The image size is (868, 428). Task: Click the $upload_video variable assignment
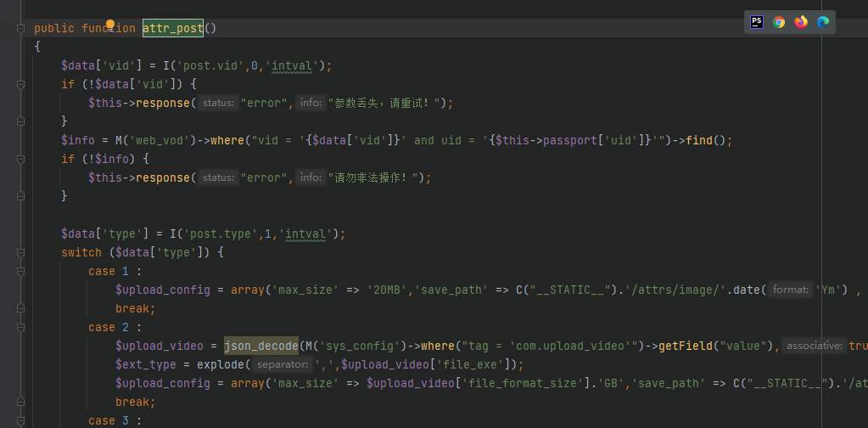[160, 346]
